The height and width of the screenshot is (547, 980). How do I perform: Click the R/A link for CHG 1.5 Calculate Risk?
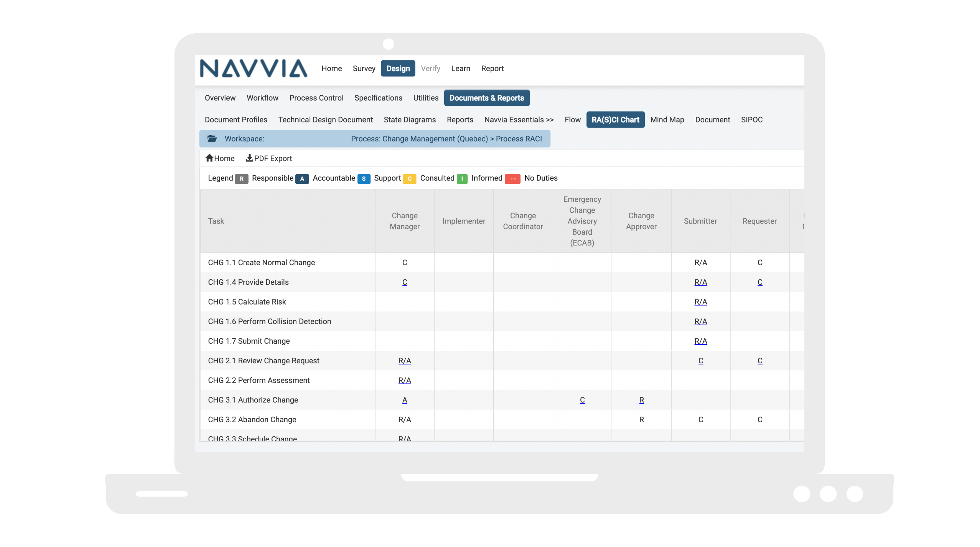[700, 302]
